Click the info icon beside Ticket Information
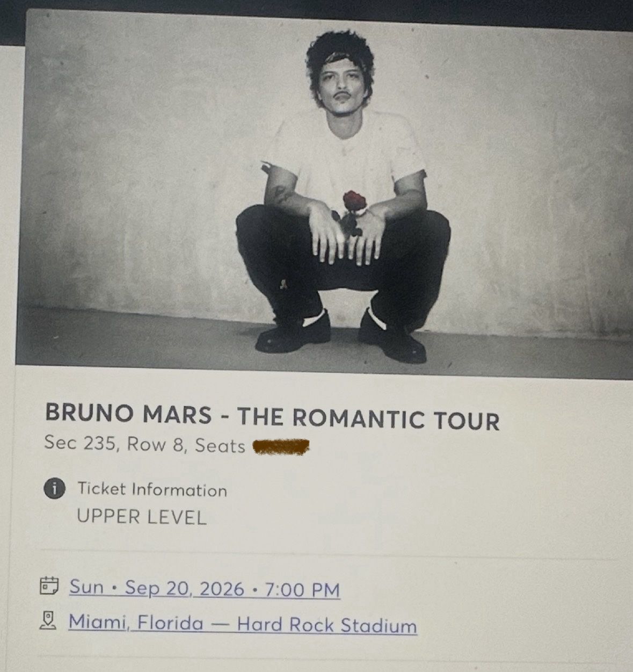Image resolution: width=633 pixels, height=672 pixels. (54, 489)
